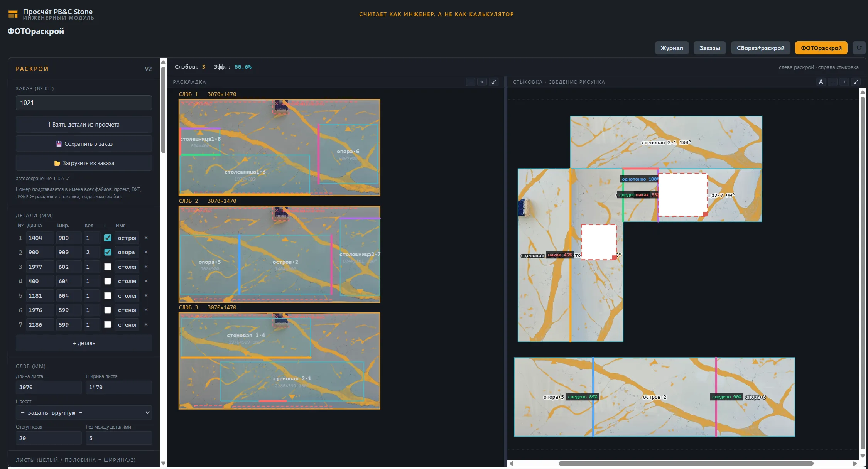Click the horizontal scrollbar under Стыковка
Image resolution: width=868 pixels, height=469 pixels.
coord(686,463)
